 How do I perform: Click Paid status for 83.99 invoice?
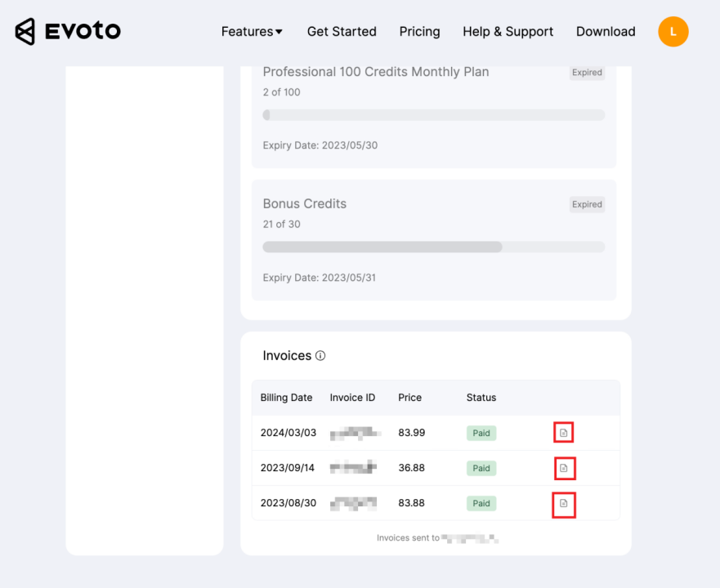click(x=481, y=433)
